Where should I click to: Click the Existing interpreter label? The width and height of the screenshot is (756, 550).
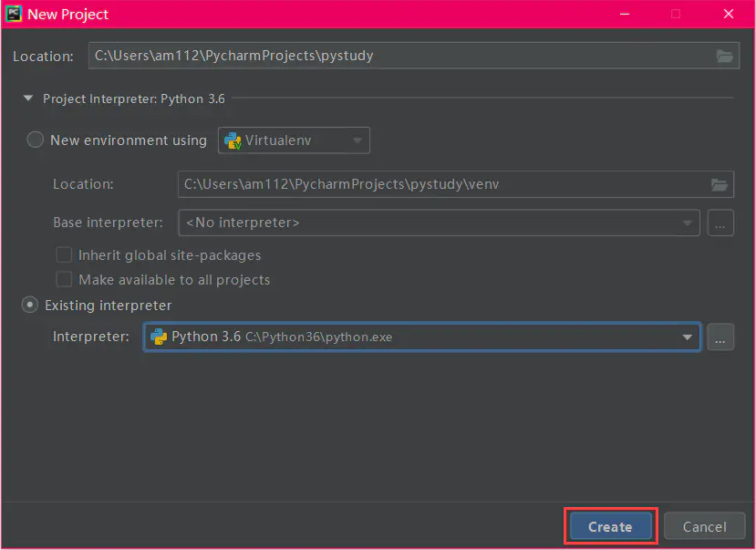[108, 306]
